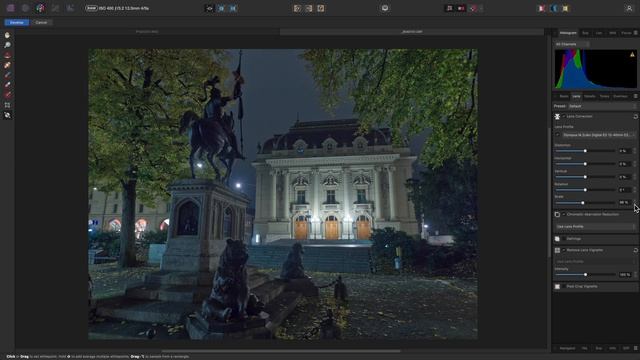Click the Scale value field

(624, 203)
